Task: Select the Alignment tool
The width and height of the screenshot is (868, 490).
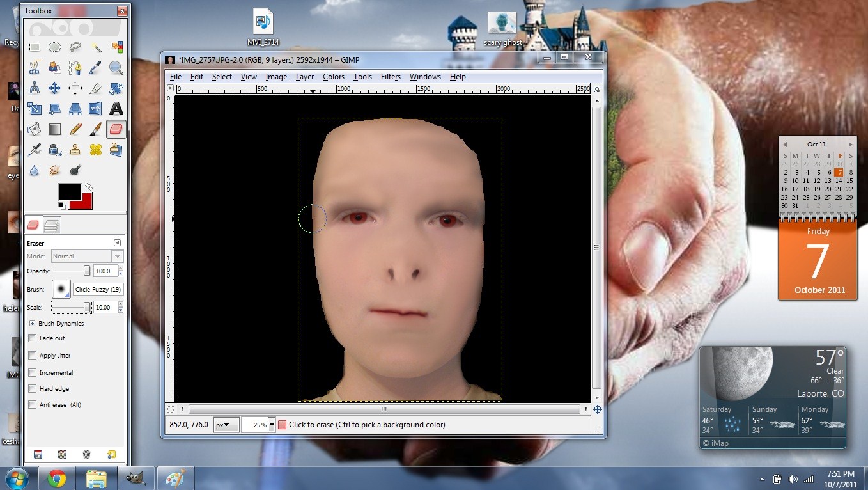Action: (x=75, y=88)
